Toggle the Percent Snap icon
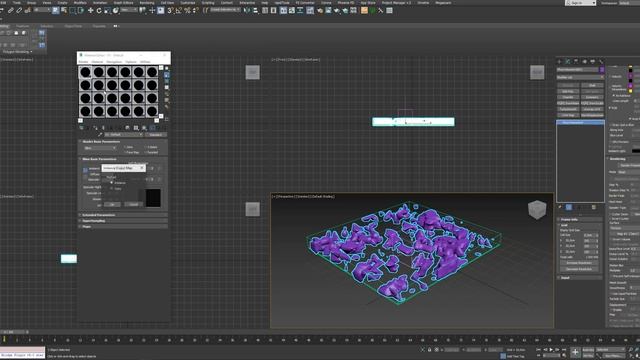 click(187, 10)
